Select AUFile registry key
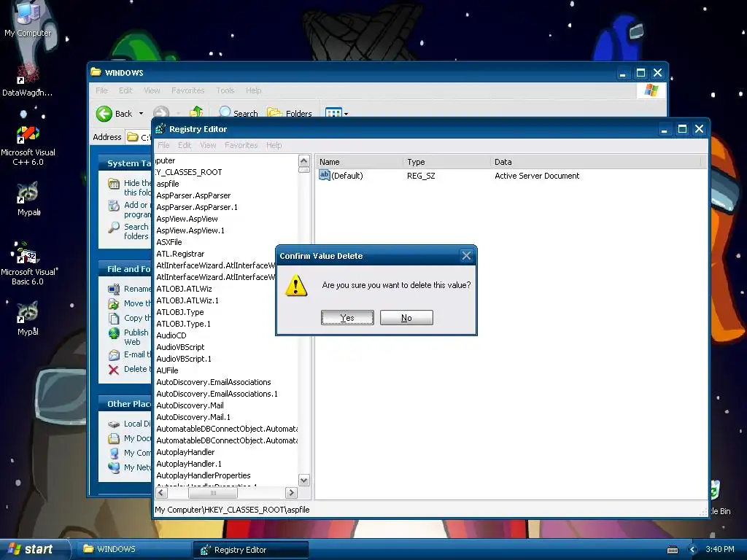747x560 pixels. click(x=167, y=370)
